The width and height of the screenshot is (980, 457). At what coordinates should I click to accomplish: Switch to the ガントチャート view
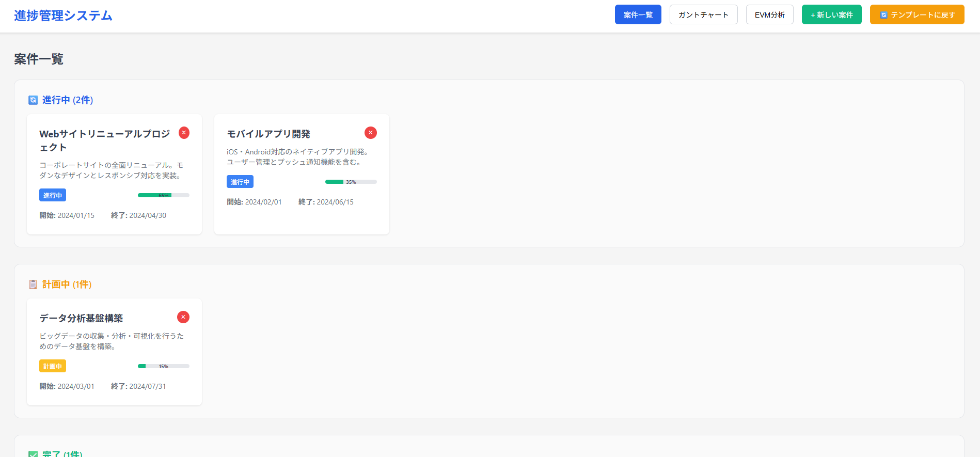(x=703, y=15)
